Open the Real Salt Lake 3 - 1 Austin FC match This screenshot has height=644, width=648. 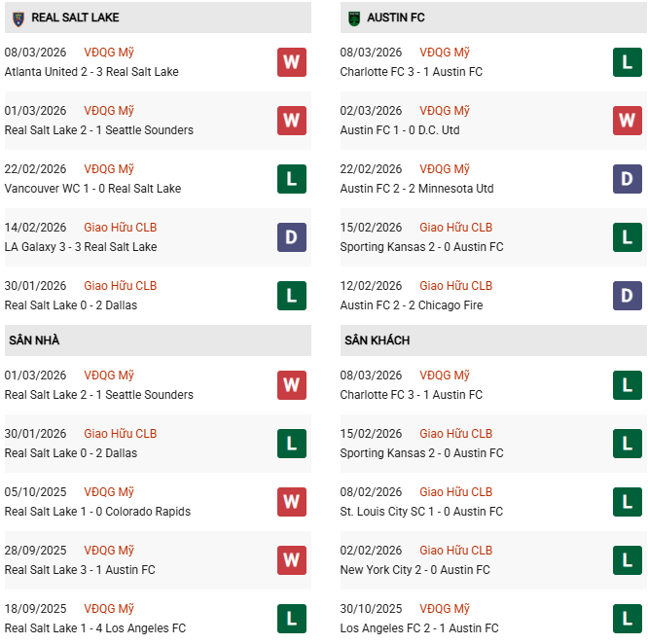pos(80,570)
